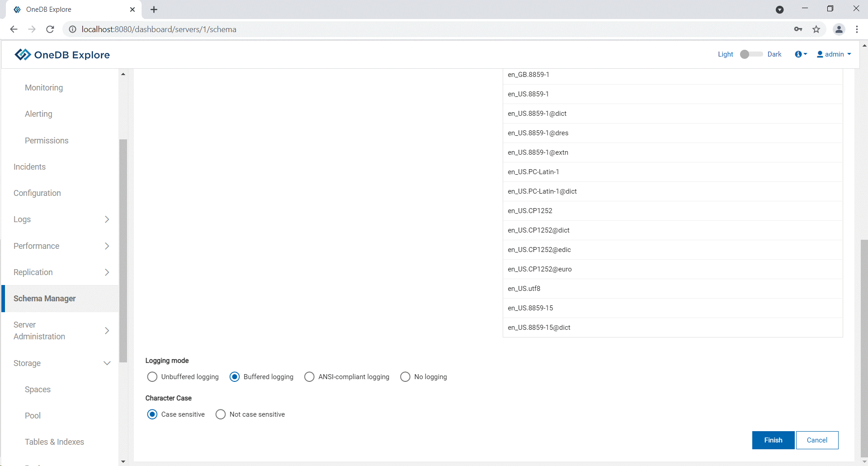The height and width of the screenshot is (466, 868).
Task: Select en_US.utf8 locale from list
Action: [524, 289]
